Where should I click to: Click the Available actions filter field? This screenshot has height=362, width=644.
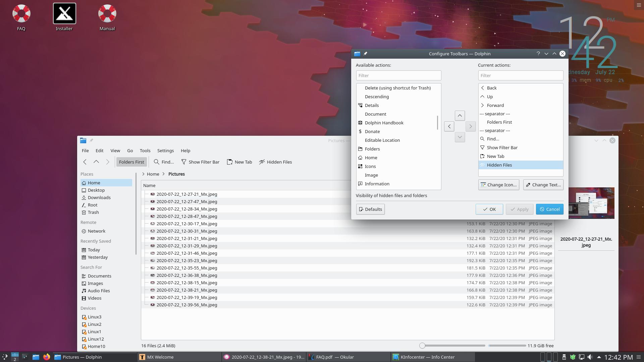pyautogui.click(x=398, y=75)
